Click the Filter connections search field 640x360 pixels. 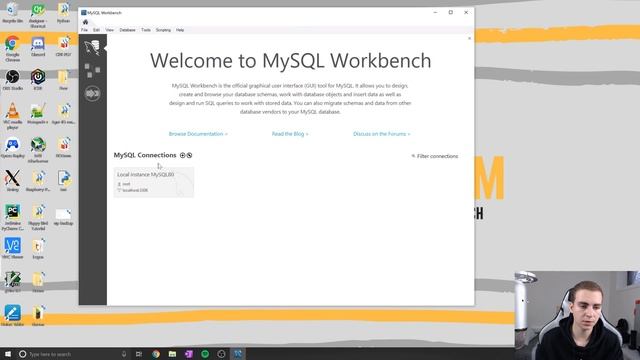click(437, 156)
